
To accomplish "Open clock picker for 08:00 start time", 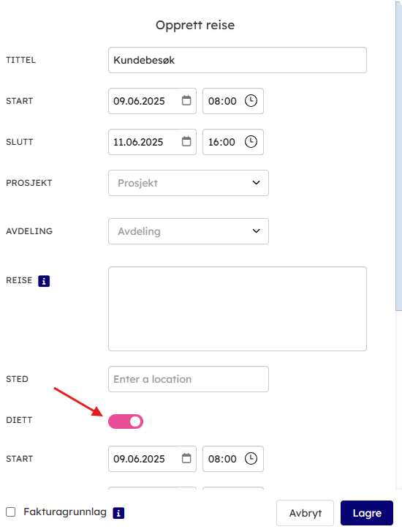I will 251,101.
